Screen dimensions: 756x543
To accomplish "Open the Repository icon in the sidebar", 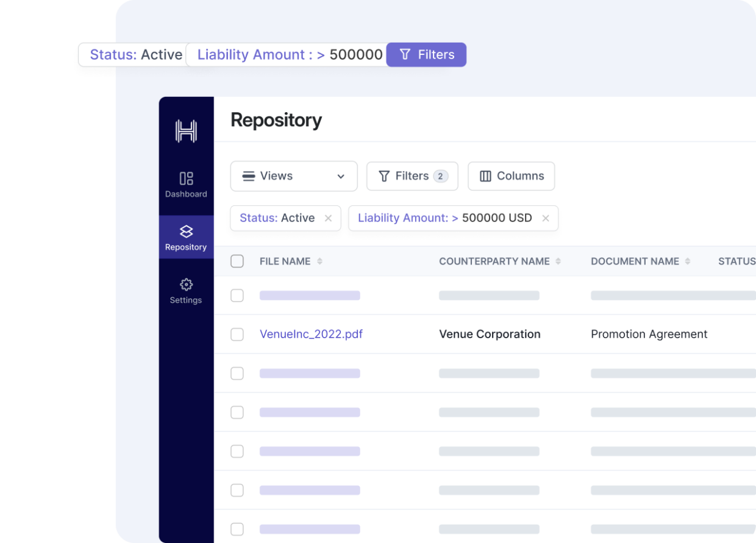I will tap(186, 232).
